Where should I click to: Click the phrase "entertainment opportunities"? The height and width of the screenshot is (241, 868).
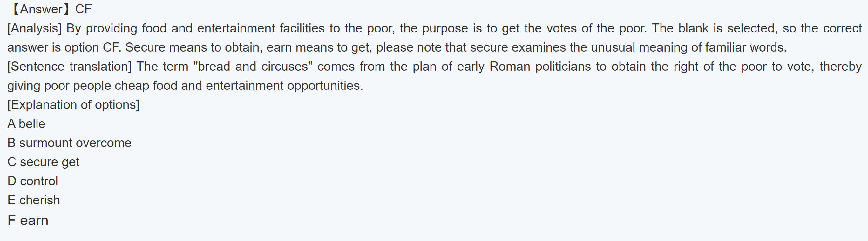(284, 86)
